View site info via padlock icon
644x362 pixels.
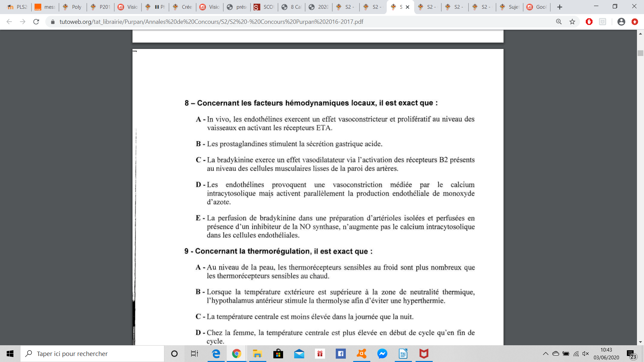tap(53, 22)
